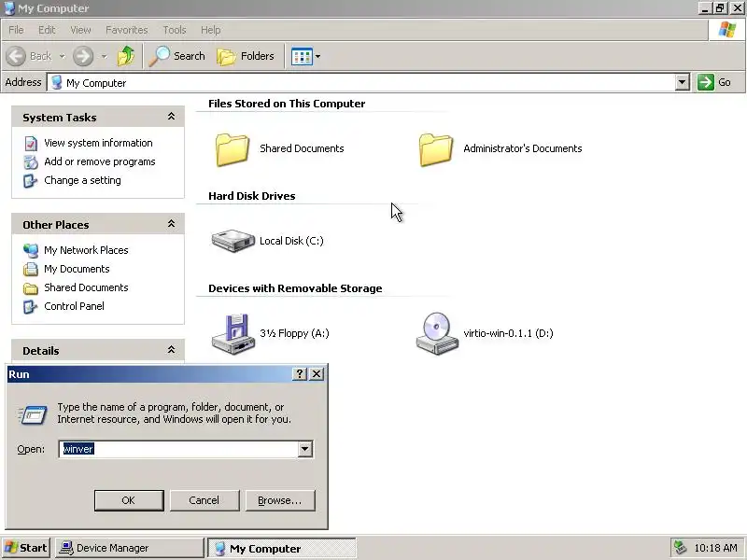Image resolution: width=747 pixels, height=560 pixels.
Task: Click Cancel in the Run dialog
Action: point(204,500)
